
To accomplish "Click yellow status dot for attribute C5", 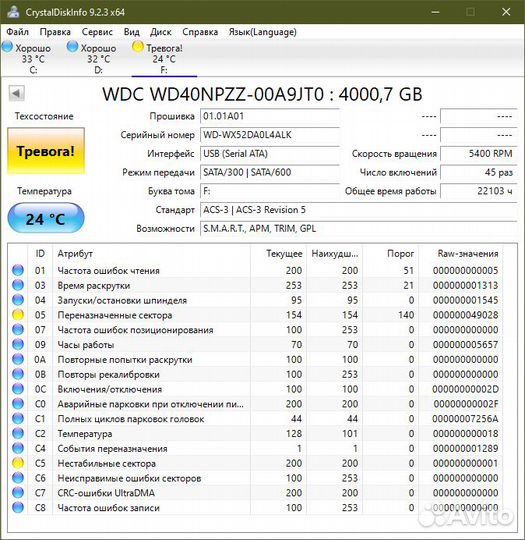I will [x=18, y=463].
